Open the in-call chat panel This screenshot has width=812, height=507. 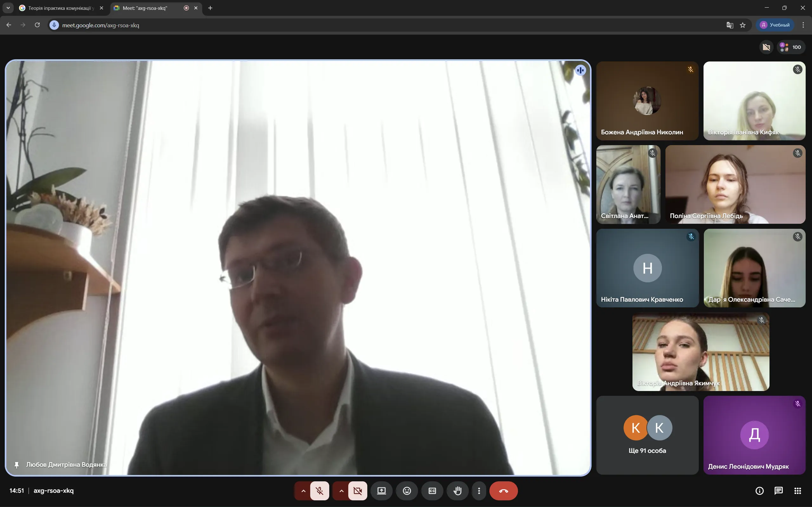778,491
